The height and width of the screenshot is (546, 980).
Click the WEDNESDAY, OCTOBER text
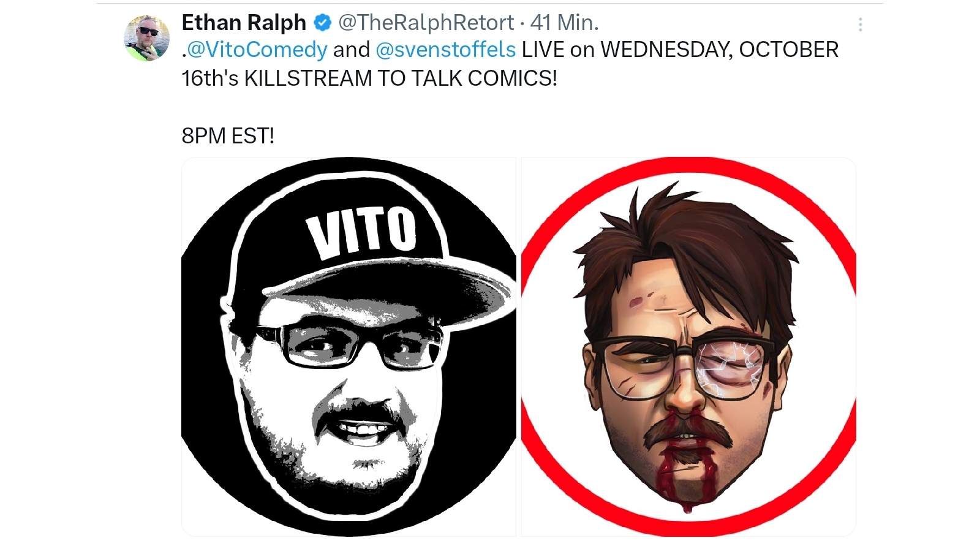point(720,50)
